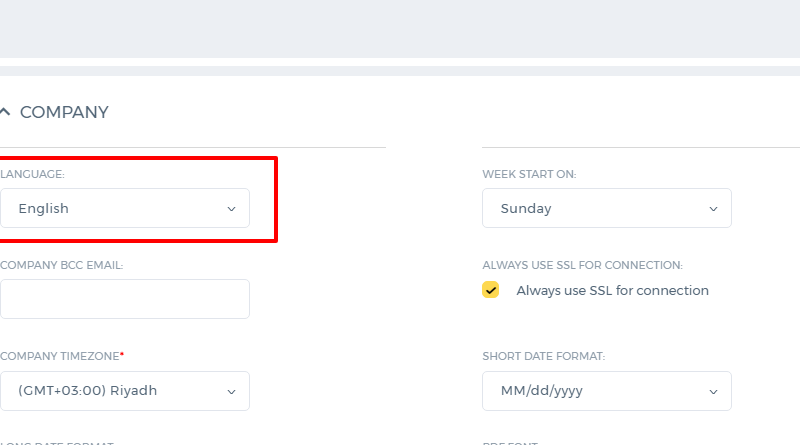800x445 pixels.
Task: Open the Company Timezone dropdown showing Riyadh
Action: coord(125,391)
